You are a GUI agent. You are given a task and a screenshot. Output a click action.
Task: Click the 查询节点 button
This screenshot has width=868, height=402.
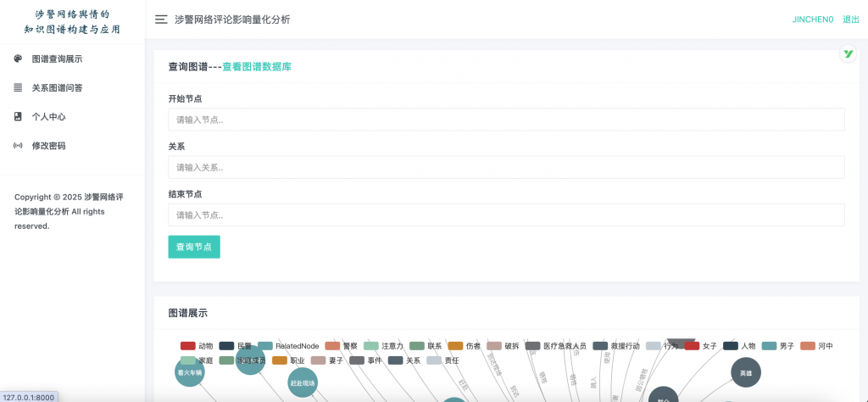[x=194, y=247]
